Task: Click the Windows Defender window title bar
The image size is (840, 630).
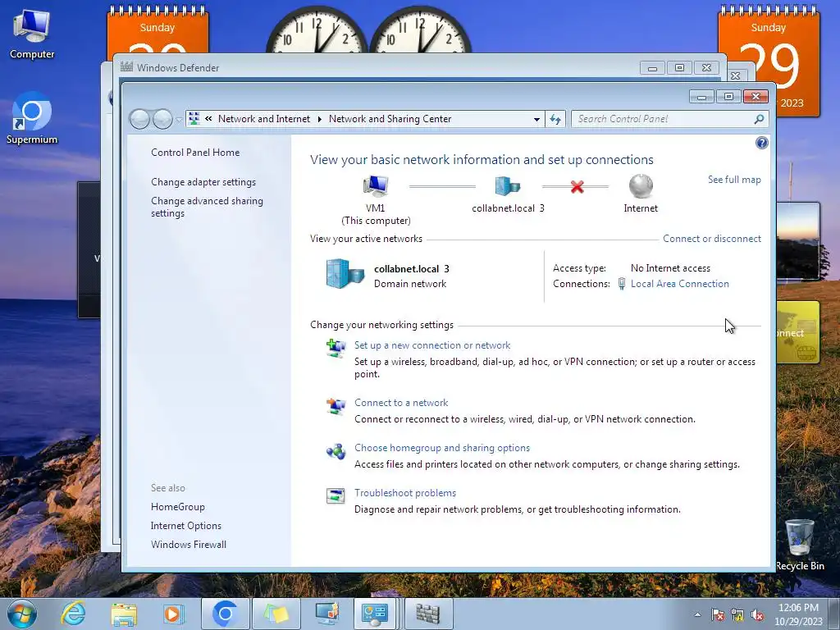Action: coord(375,67)
